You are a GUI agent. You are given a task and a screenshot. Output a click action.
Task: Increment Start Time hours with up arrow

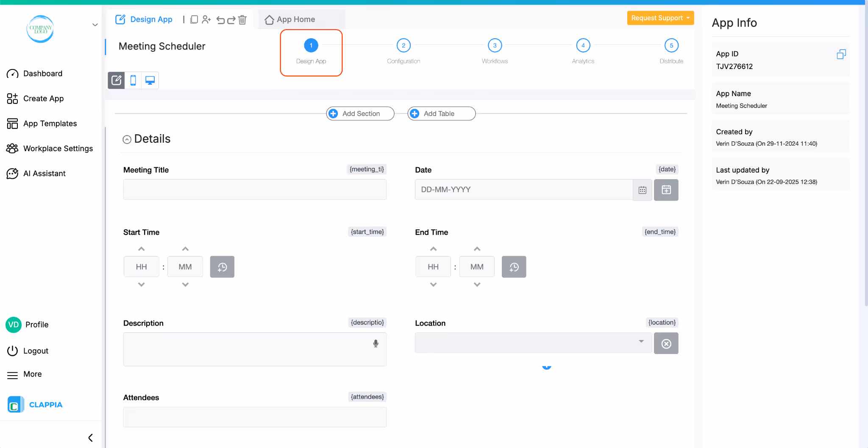pos(141,249)
